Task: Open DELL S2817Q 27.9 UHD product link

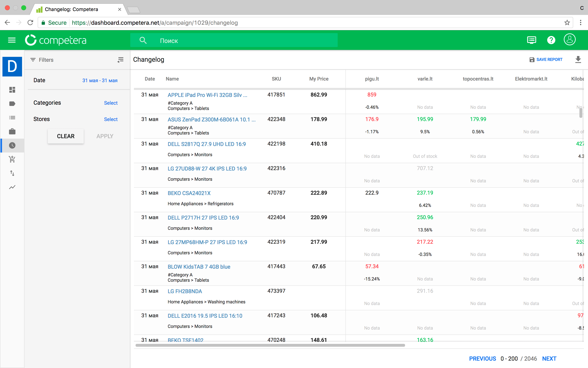Action: tap(207, 144)
